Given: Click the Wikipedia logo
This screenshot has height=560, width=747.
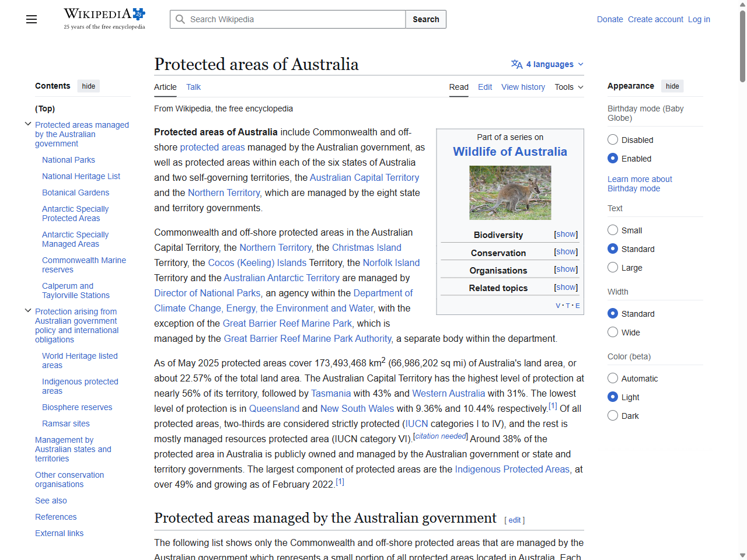Looking at the screenshot, I should pos(104,19).
